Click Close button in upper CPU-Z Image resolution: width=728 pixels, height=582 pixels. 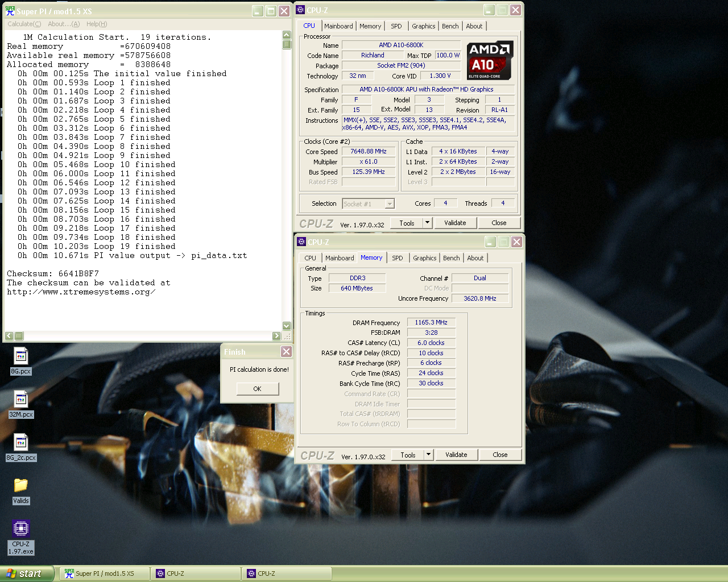[x=499, y=223]
